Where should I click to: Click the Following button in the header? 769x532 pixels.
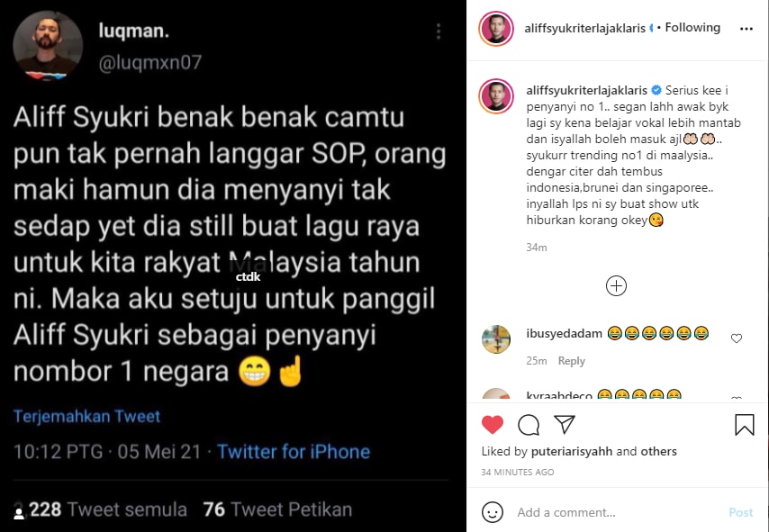click(692, 28)
